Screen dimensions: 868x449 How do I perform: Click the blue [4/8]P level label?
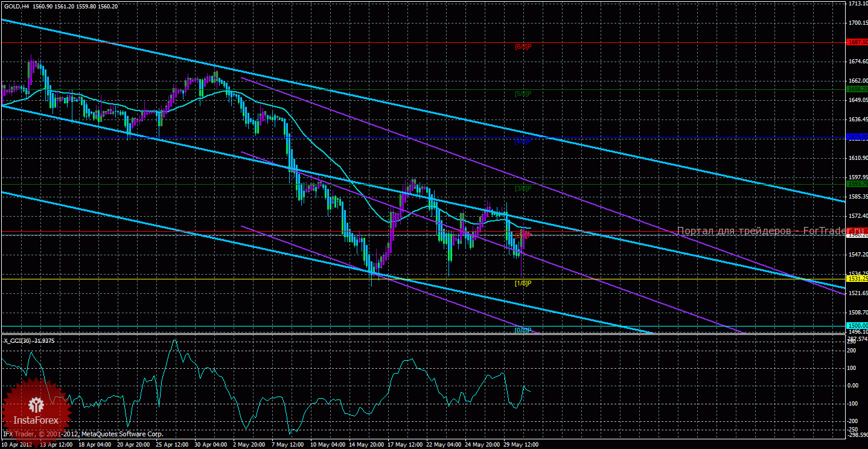tap(523, 141)
